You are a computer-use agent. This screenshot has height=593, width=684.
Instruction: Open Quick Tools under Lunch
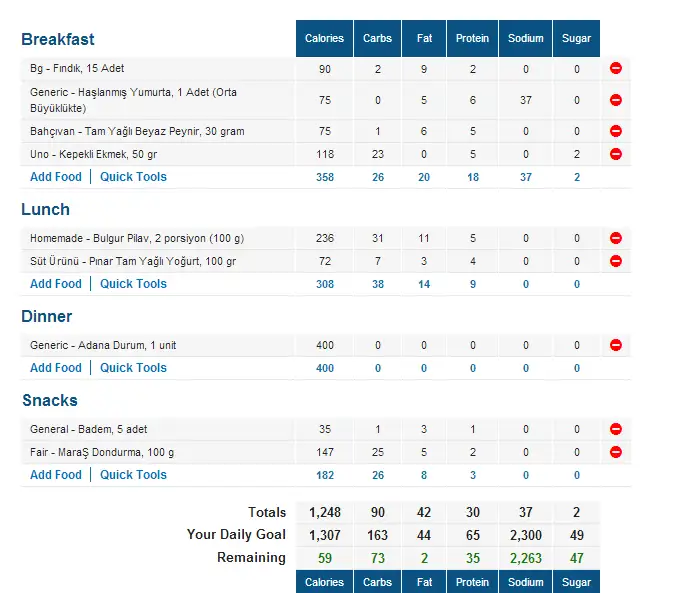click(x=133, y=284)
